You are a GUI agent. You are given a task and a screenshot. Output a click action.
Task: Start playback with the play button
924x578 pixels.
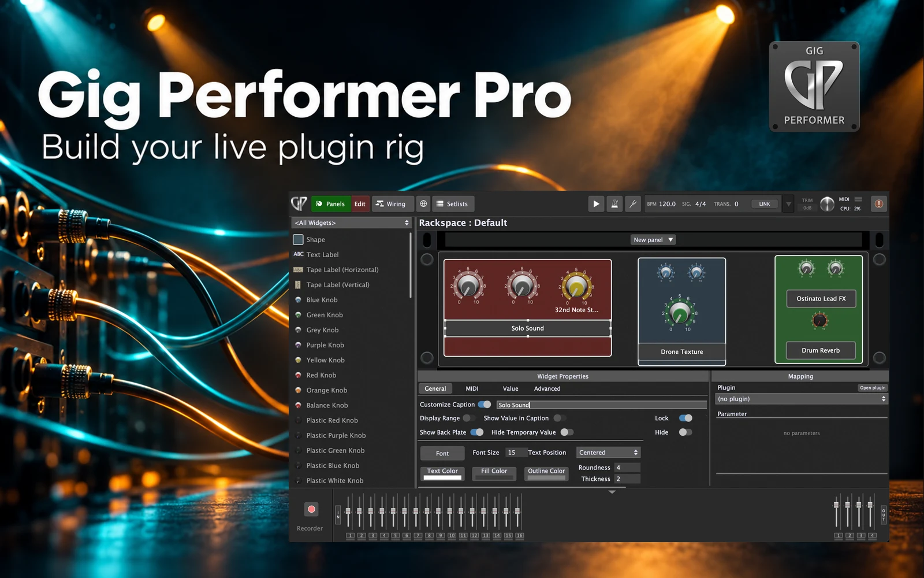[x=596, y=203]
